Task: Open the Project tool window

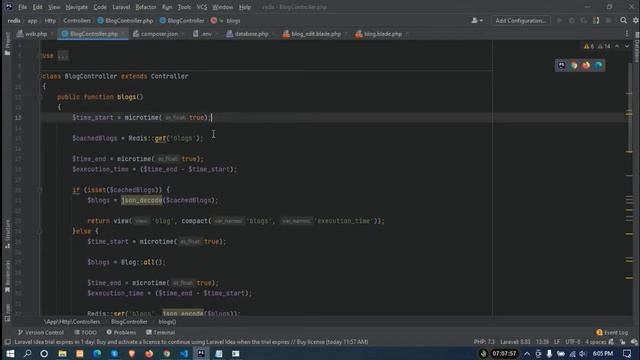Action: [x=7, y=44]
